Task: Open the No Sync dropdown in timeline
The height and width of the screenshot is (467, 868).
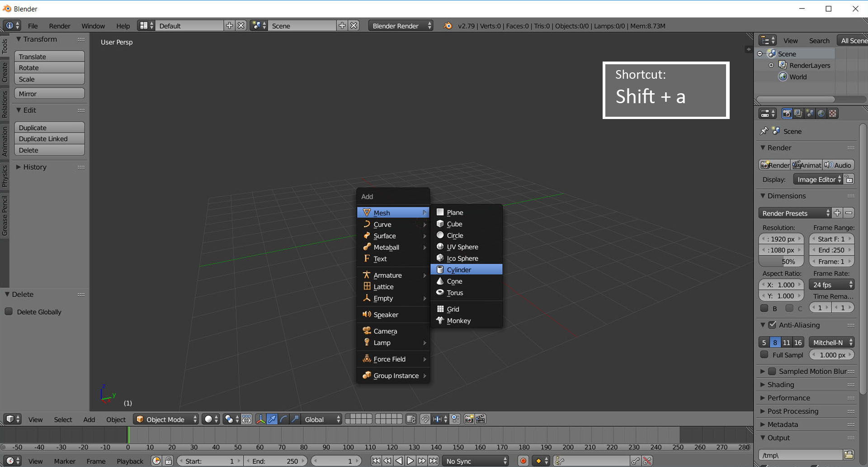Action: 476,461
